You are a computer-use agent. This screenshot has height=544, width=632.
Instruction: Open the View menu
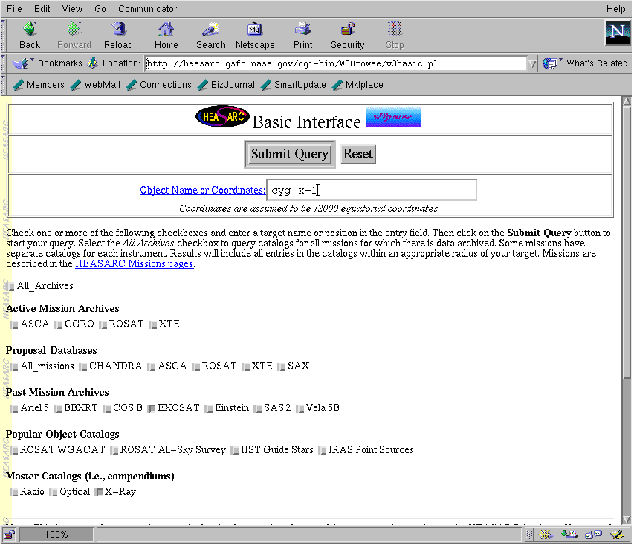(x=72, y=8)
